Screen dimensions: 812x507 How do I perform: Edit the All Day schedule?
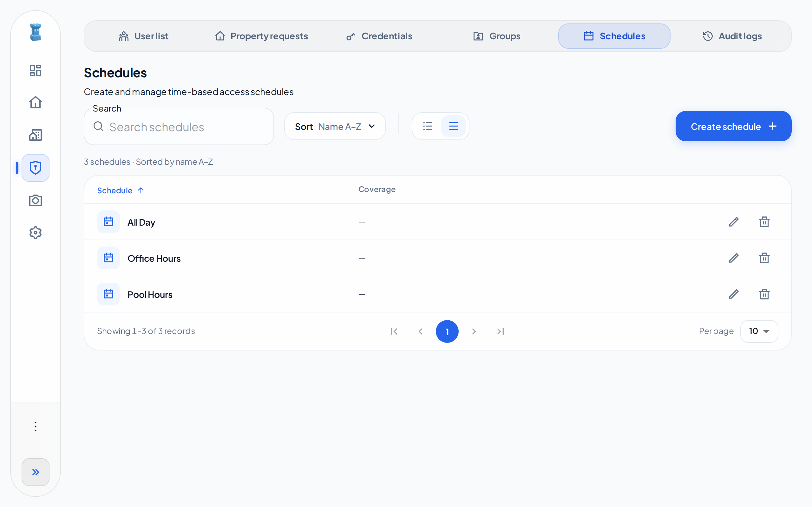pos(734,222)
